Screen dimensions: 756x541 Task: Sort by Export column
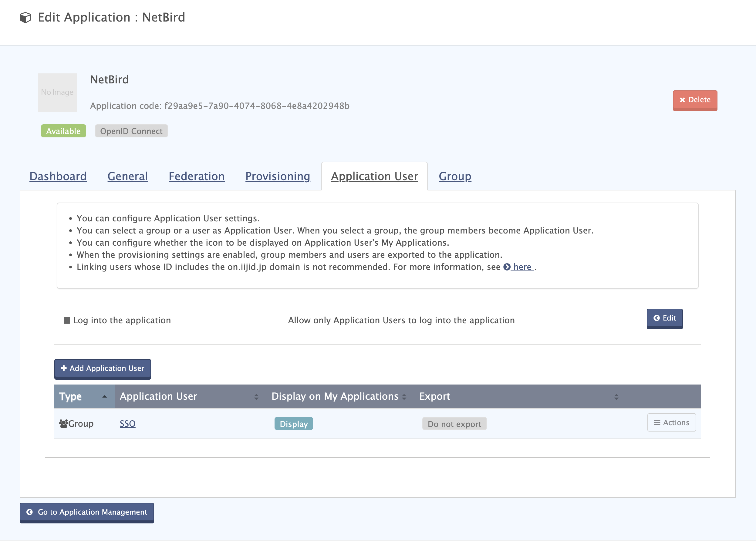(520, 396)
